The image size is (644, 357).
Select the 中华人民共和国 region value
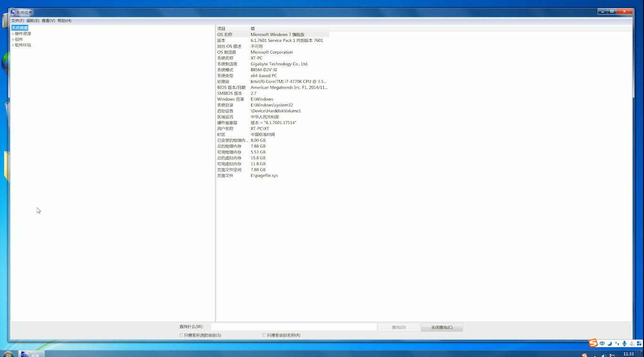(264, 117)
